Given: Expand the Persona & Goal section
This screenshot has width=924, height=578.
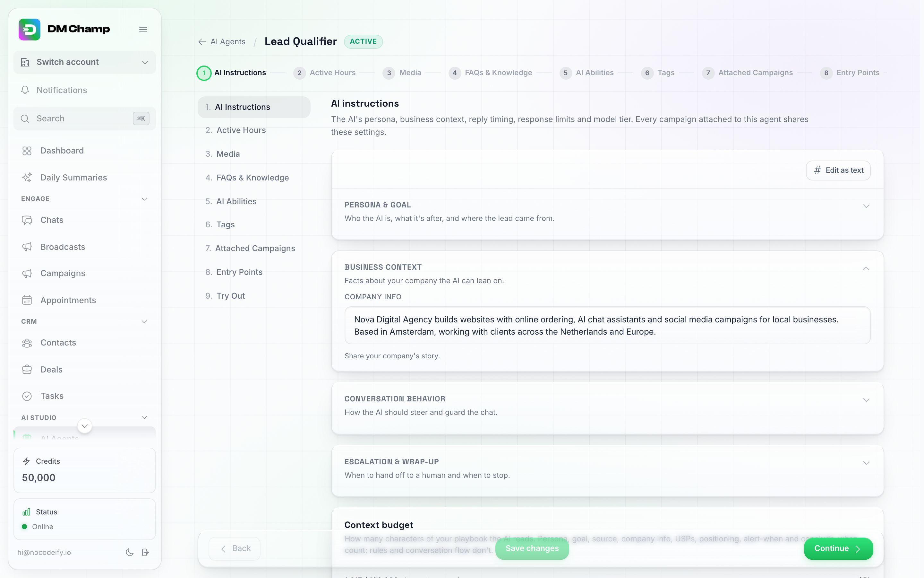Looking at the screenshot, I should point(866,206).
